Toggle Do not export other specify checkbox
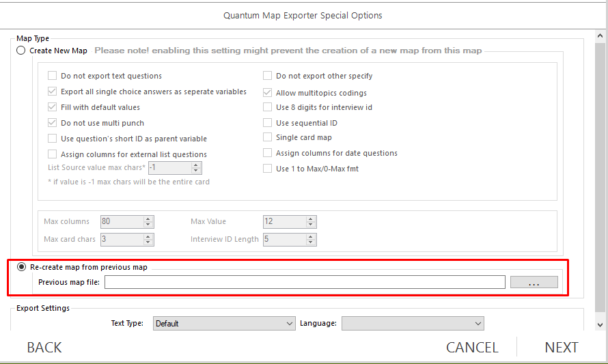Viewport: 608px width, 364px height. [267, 75]
